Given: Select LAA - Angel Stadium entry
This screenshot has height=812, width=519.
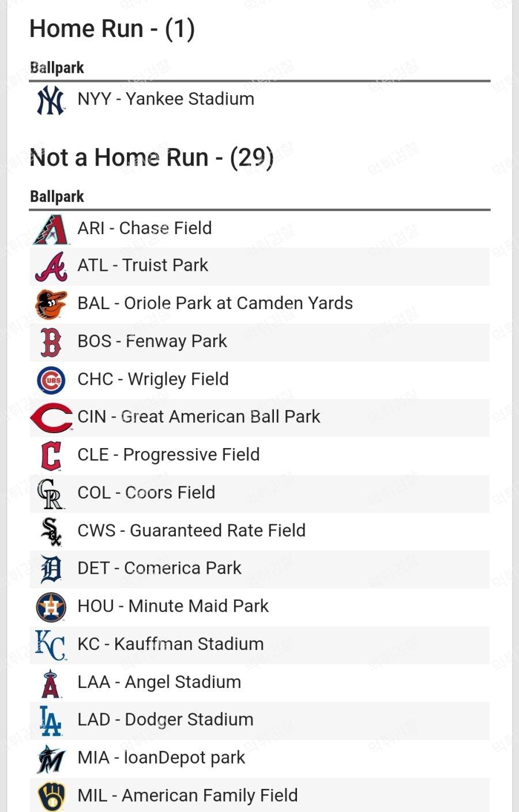Looking at the screenshot, I should pyautogui.click(x=259, y=683).
